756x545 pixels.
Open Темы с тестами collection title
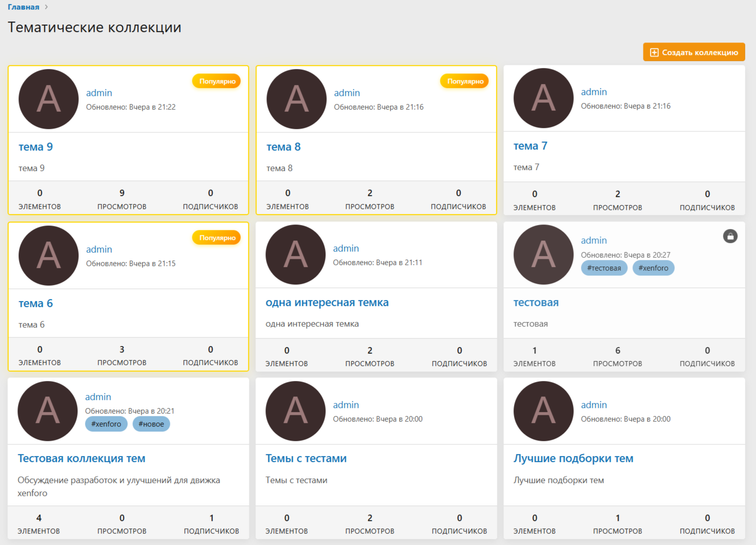coord(306,458)
